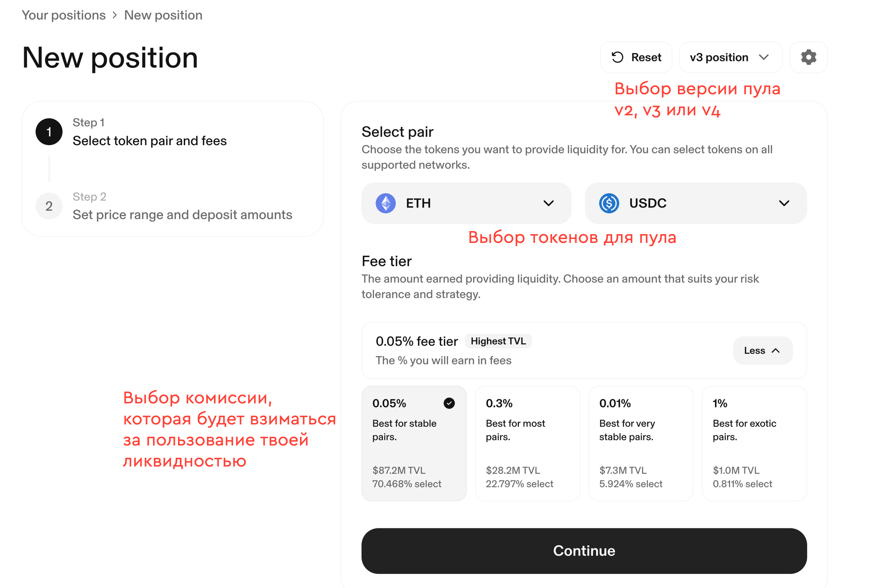This screenshot has width=877, height=588.
Task: Open settings via the gear icon
Action: coord(809,57)
